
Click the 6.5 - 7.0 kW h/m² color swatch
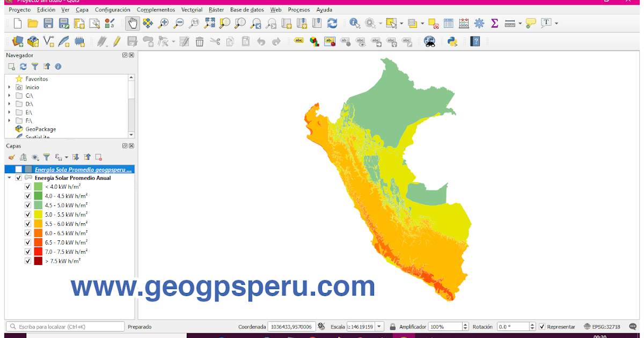38,243
